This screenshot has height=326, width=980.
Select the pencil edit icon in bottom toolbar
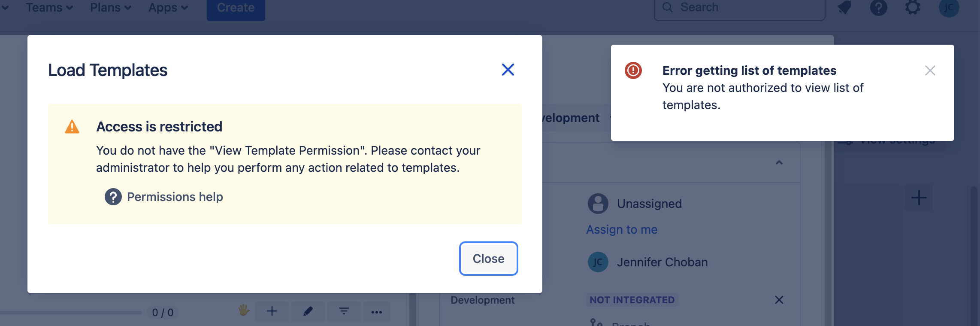308,312
